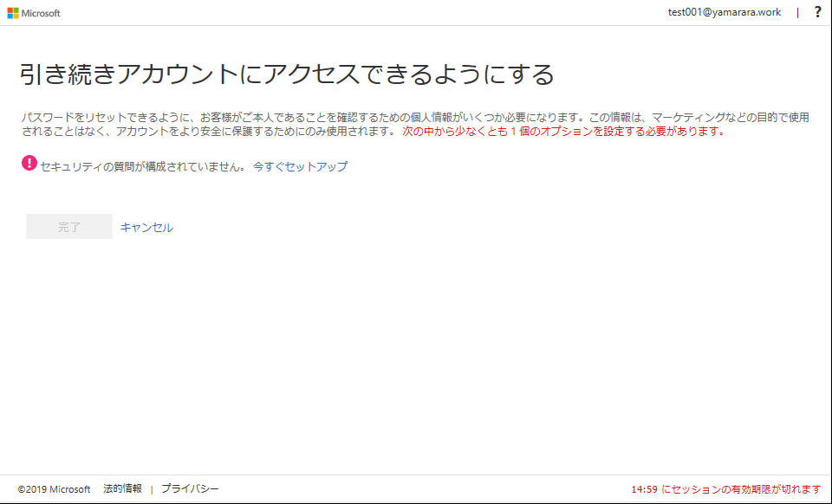Click the Microsoft logo in the header
The height and width of the screenshot is (504, 832).
[34, 13]
